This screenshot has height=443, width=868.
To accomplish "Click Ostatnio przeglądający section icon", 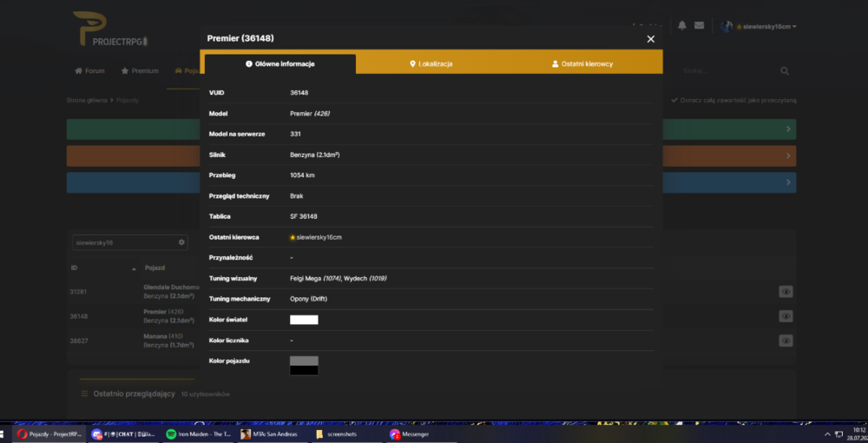I will pos(85,393).
